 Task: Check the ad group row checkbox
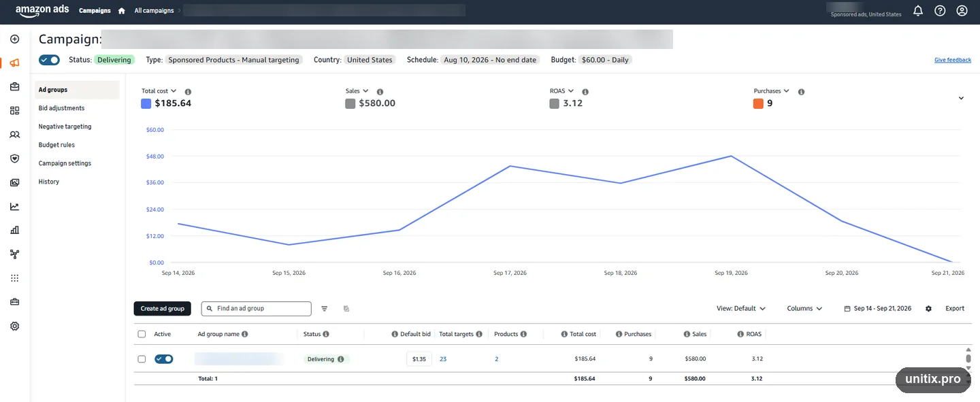[142, 359]
